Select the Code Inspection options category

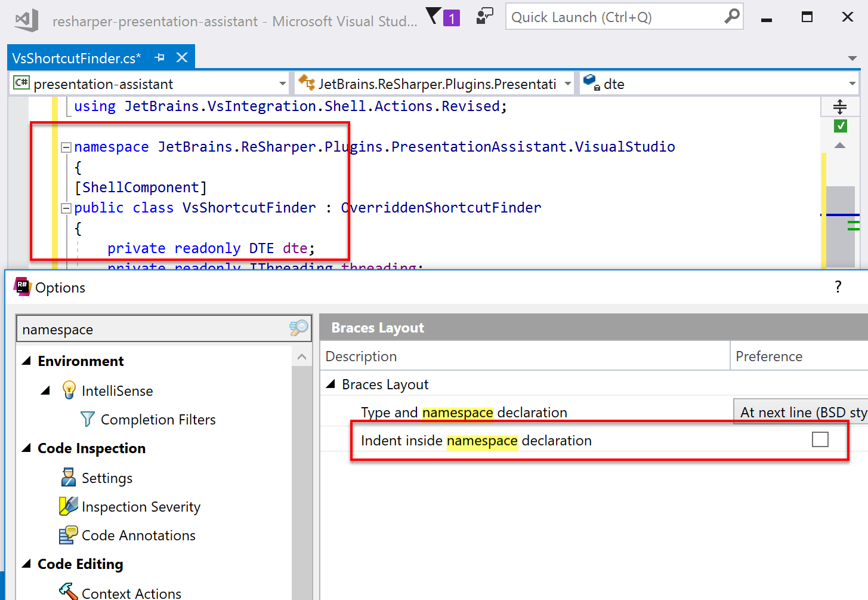tap(91, 448)
